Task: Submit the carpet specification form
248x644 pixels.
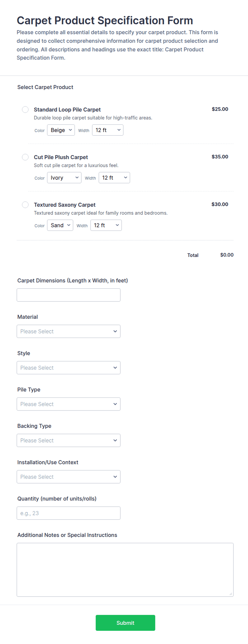Action: click(x=125, y=623)
